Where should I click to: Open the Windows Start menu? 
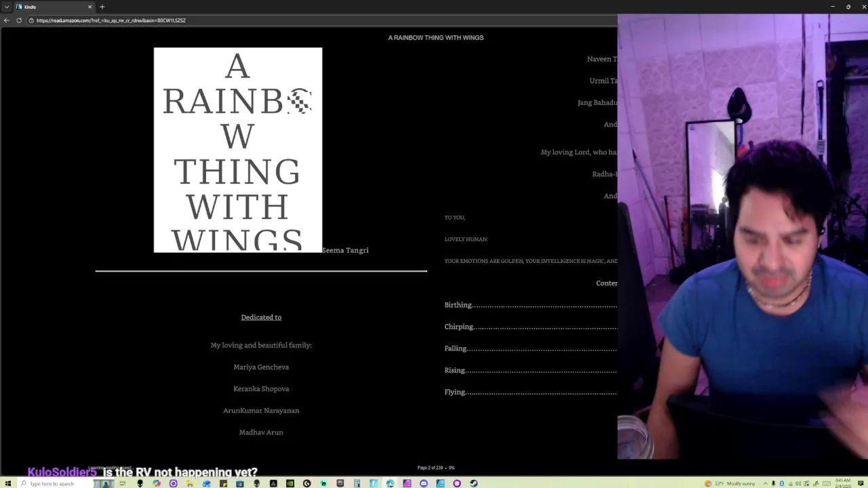[x=7, y=483]
